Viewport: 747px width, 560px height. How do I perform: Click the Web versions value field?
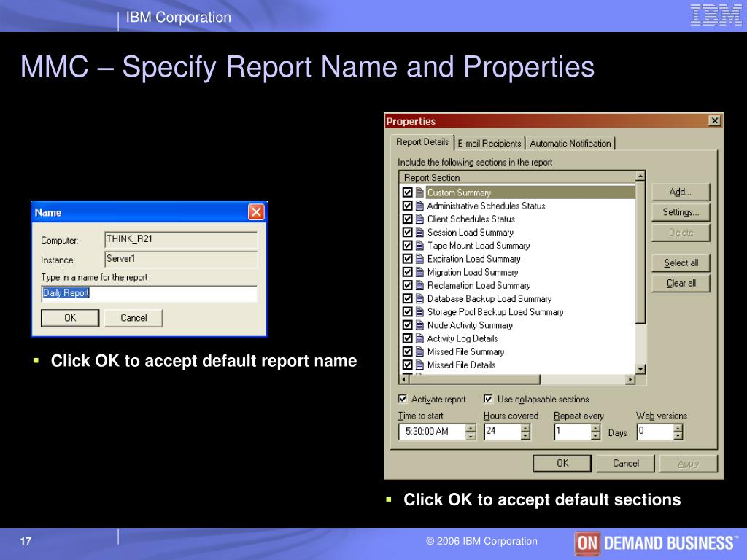(x=656, y=432)
